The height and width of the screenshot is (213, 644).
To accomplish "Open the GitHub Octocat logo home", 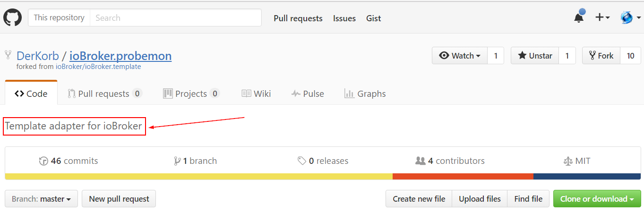I will pyautogui.click(x=12, y=18).
